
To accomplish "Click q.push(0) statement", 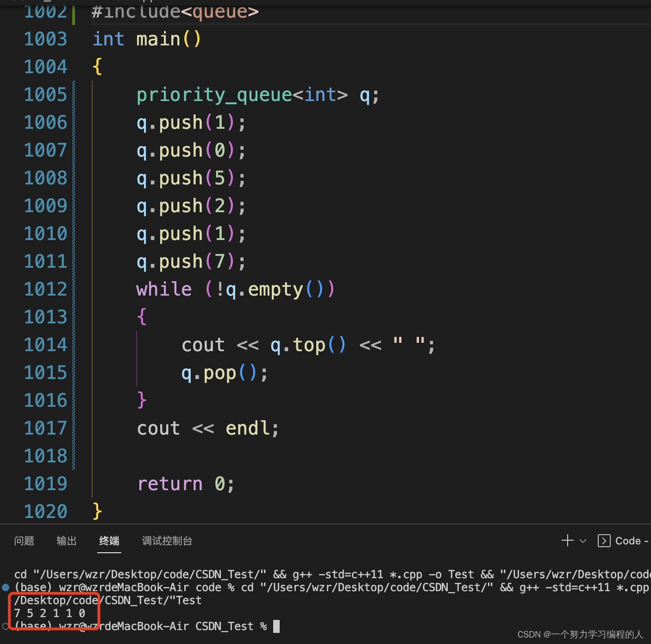I will coord(191,151).
